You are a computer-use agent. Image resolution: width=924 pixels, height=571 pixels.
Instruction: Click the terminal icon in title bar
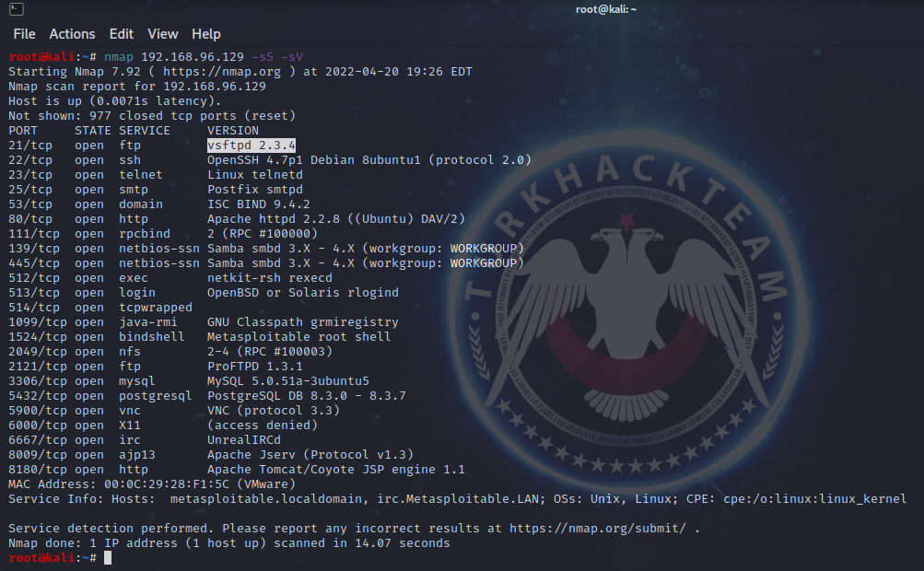tap(17, 9)
